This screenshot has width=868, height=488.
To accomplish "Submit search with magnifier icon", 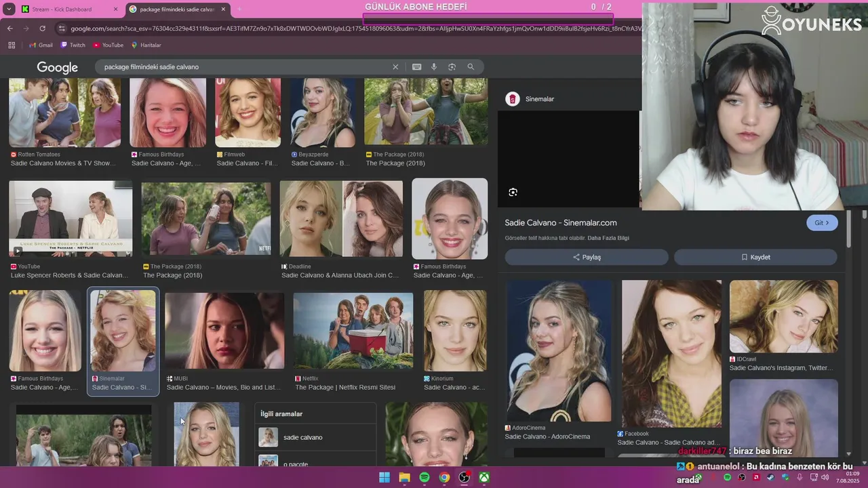I will [x=471, y=67].
